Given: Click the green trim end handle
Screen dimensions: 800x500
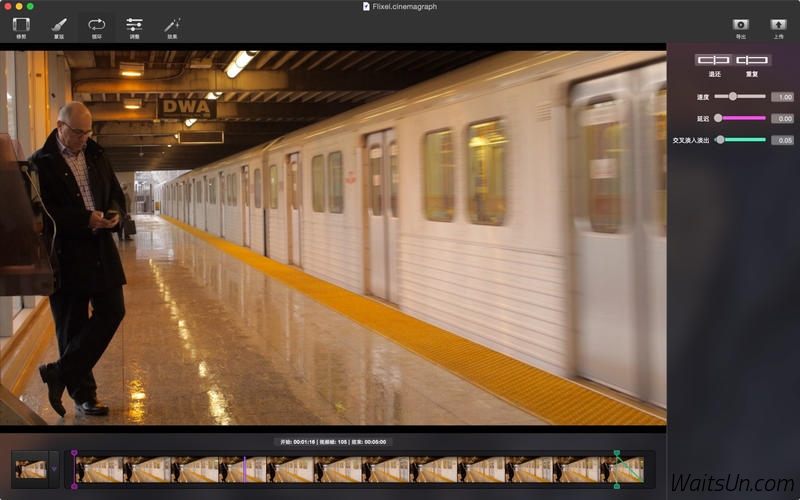Looking at the screenshot, I should click(x=617, y=469).
